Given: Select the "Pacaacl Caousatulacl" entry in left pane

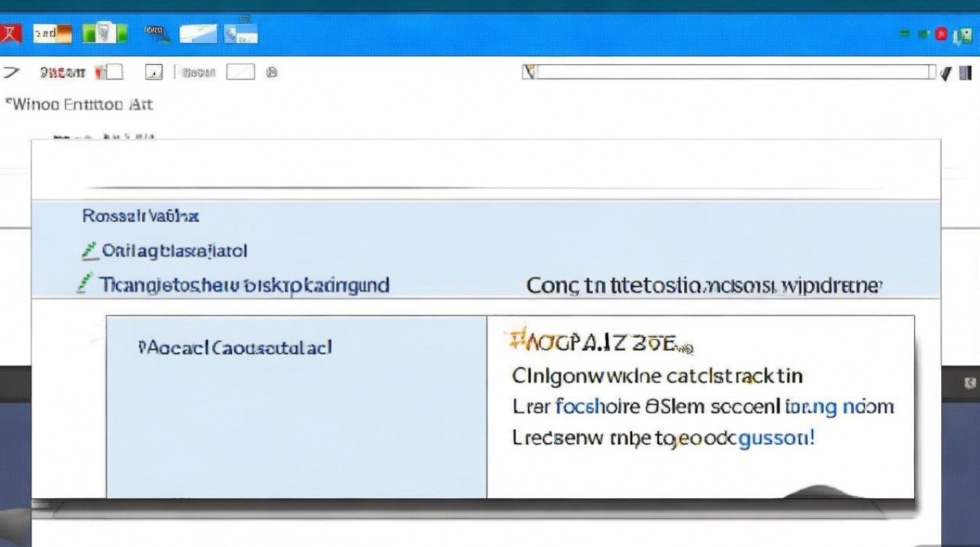Looking at the screenshot, I should point(235,348).
